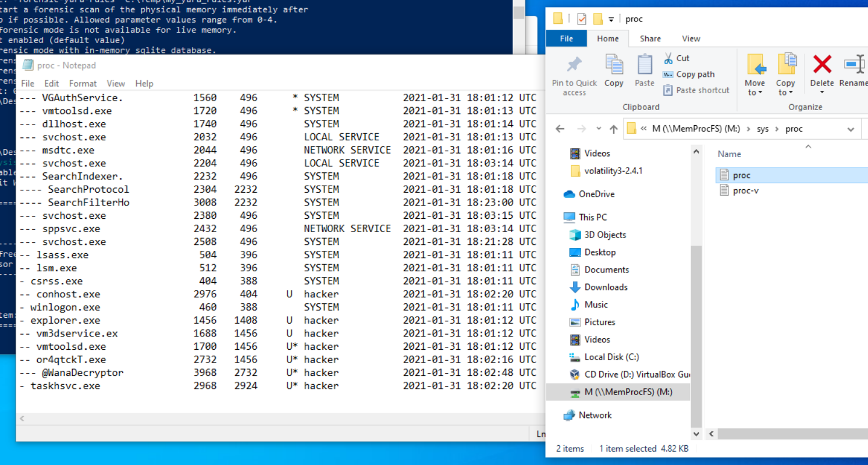The image size is (868, 465).
Task: Open Copy to dropdown arrow
Action: (x=790, y=93)
